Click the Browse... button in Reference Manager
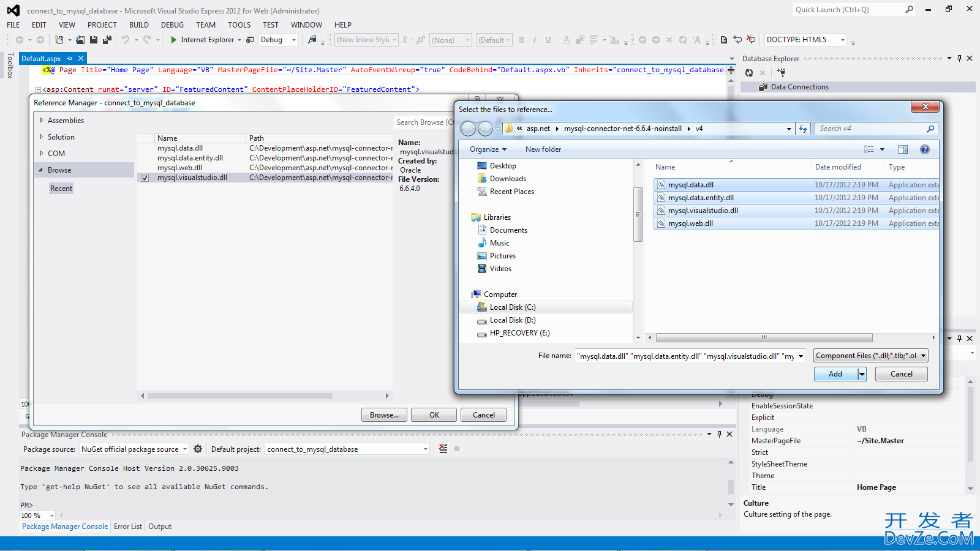 pos(384,415)
